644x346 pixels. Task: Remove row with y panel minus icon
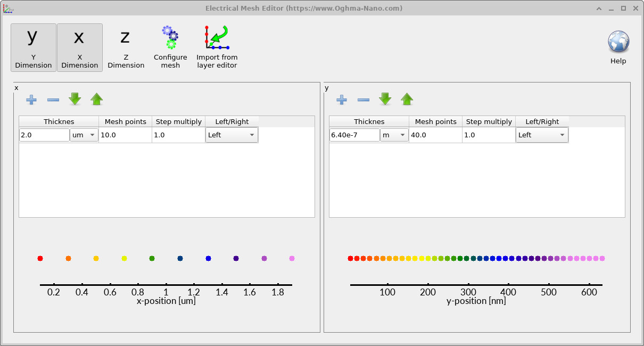tap(364, 99)
